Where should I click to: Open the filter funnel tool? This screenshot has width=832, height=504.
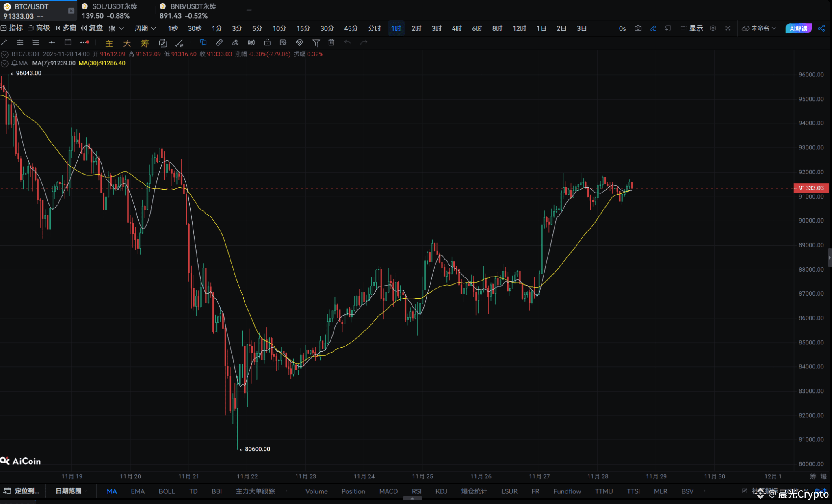pyautogui.click(x=316, y=43)
